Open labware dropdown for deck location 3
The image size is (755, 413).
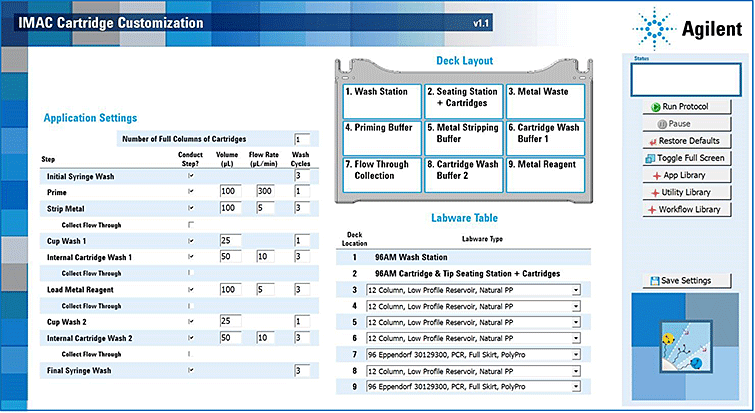tap(577, 290)
